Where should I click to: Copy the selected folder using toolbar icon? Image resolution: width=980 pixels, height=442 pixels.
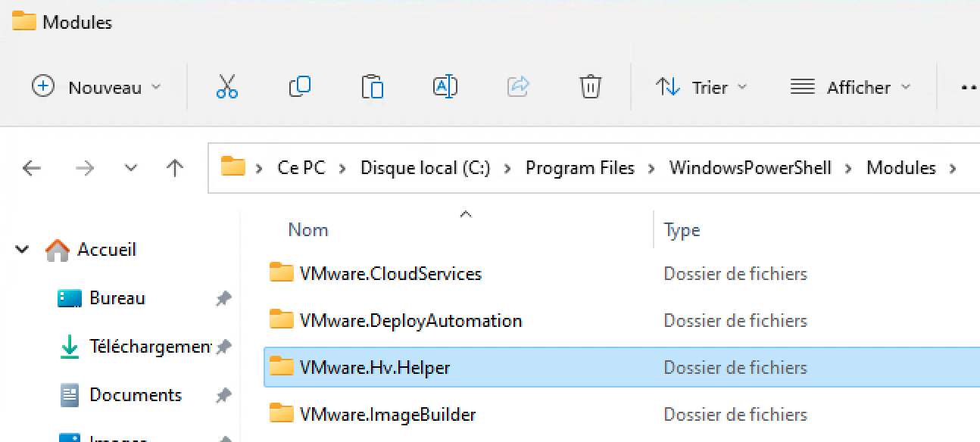[299, 86]
